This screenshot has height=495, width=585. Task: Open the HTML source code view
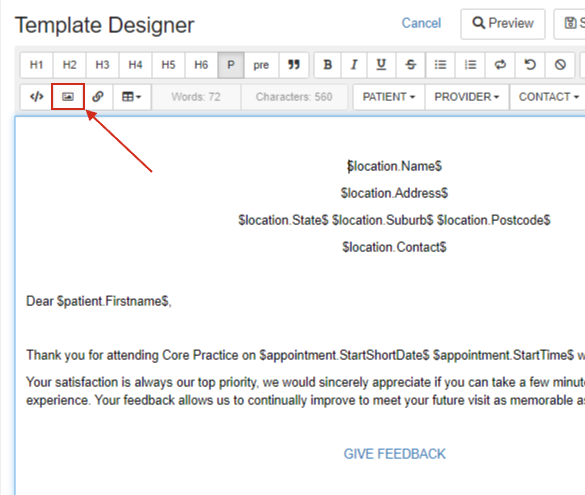[37, 97]
